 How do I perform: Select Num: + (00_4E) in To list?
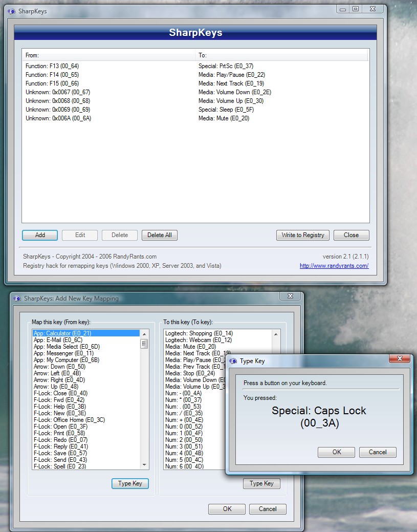pyautogui.click(x=195, y=420)
